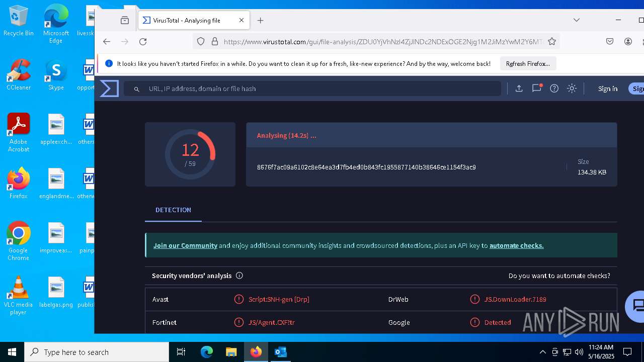Expand the system tray hidden icons chevron

542,352
